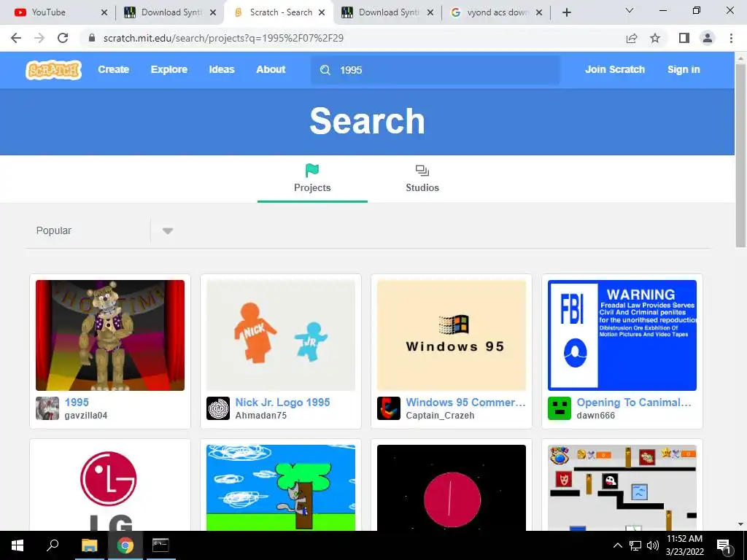Bookmark this page with star icon
Viewport: 747px width, 560px height.
(655, 38)
